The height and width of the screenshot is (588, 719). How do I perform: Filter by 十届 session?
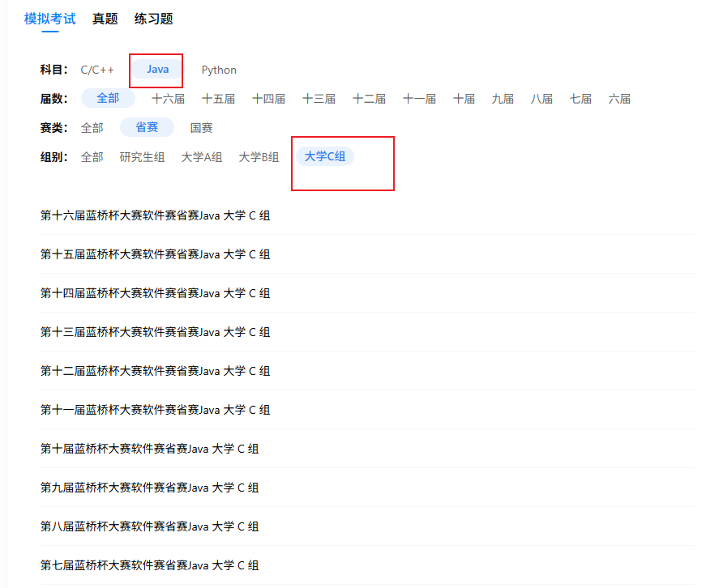click(464, 99)
